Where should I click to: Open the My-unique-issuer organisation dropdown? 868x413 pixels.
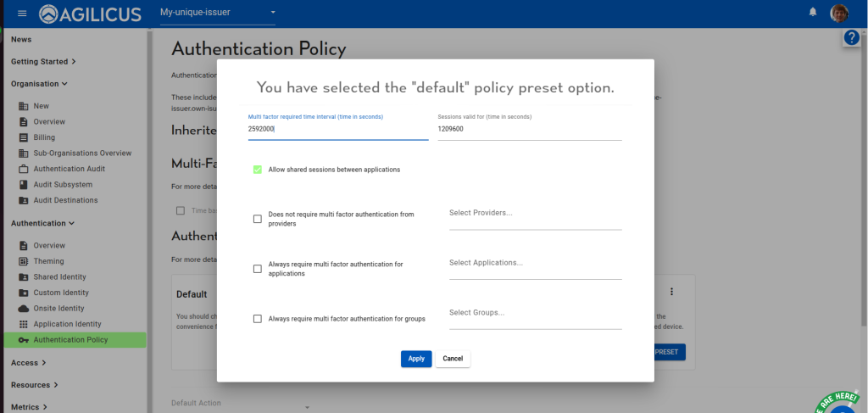pos(218,13)
